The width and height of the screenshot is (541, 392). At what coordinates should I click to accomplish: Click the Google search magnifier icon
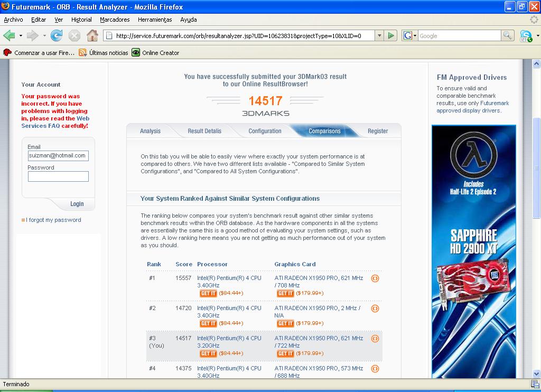(x=507, y=35)
